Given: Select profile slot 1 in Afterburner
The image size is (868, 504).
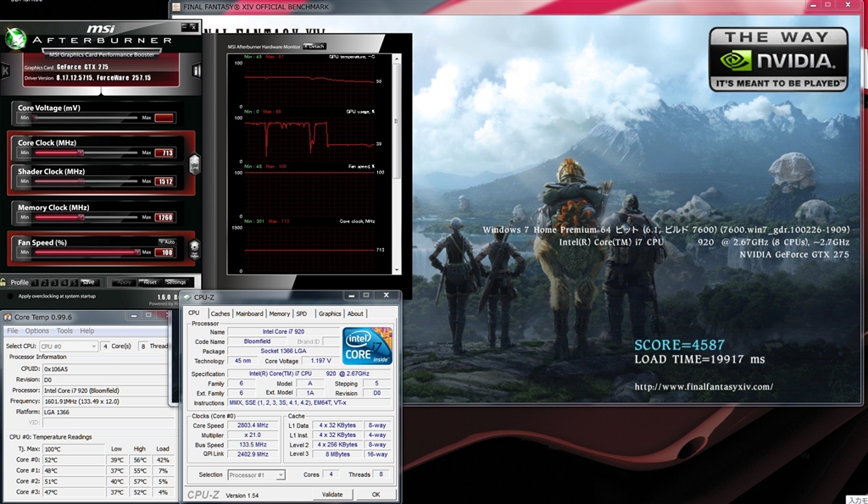Looking at the screenshot, I should pos(35,282).
